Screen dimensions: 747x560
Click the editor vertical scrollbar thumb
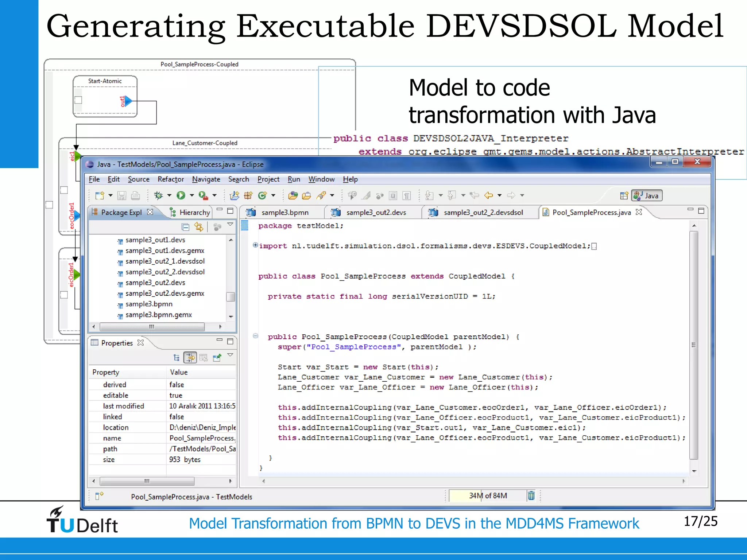click(694, 345)
